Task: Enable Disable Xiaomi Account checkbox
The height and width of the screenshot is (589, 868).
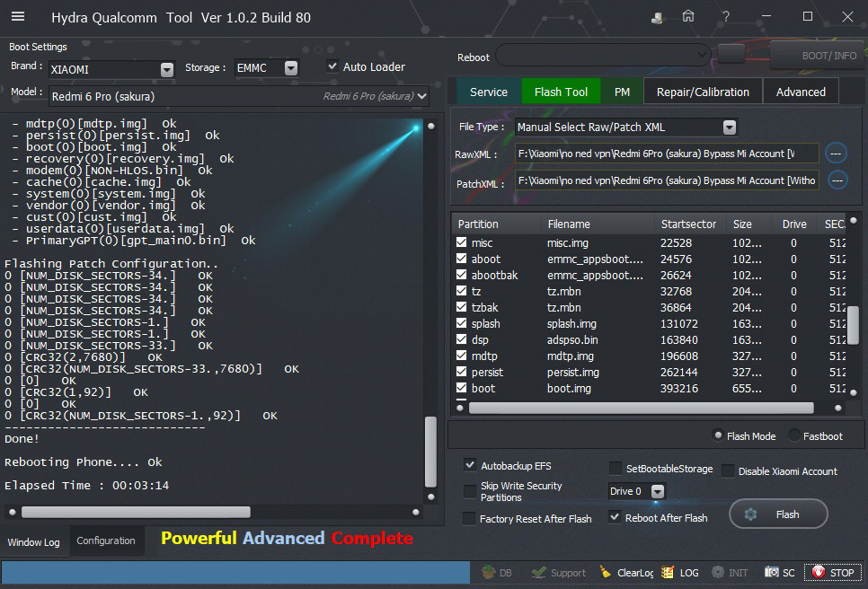Action: coord(728,470)
